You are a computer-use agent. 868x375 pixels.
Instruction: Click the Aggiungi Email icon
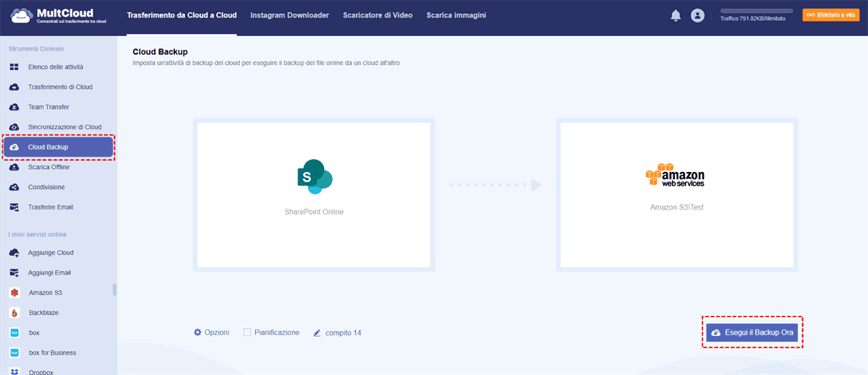[14, 273]
